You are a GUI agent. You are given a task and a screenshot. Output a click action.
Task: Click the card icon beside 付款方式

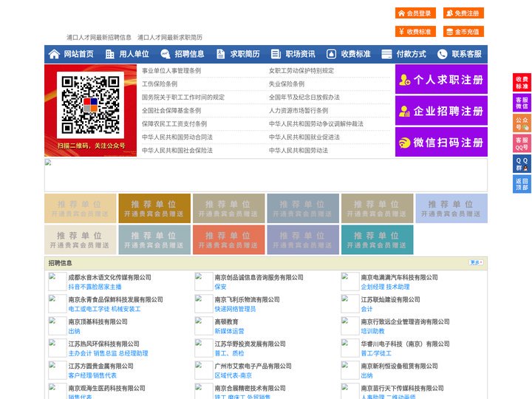click(x=386, y=54)
